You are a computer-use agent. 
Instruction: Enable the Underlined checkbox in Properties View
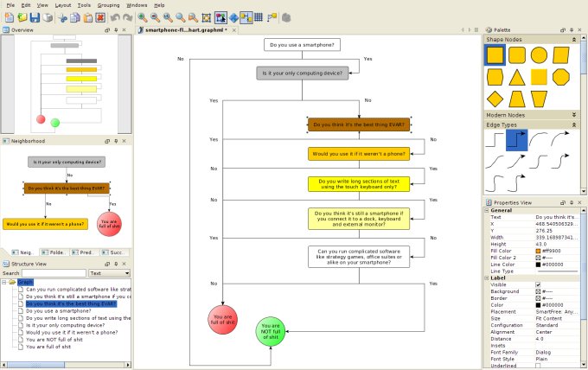(538, 365)
